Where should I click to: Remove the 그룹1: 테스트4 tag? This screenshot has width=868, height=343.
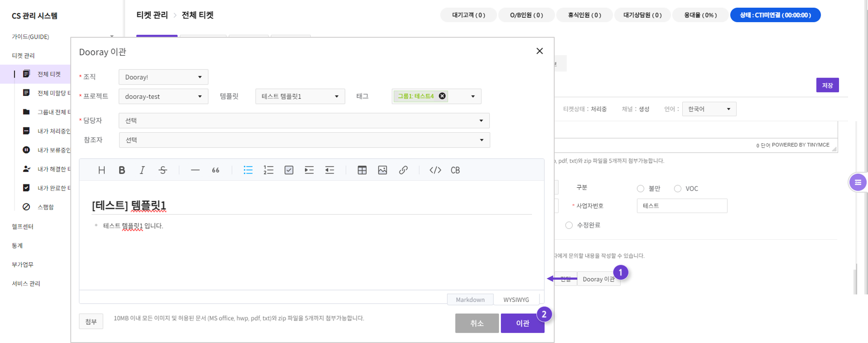(x=442, y=96)
